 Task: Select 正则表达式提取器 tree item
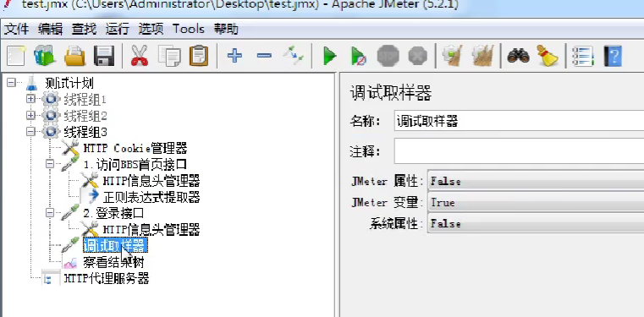(x=151, y=197)
